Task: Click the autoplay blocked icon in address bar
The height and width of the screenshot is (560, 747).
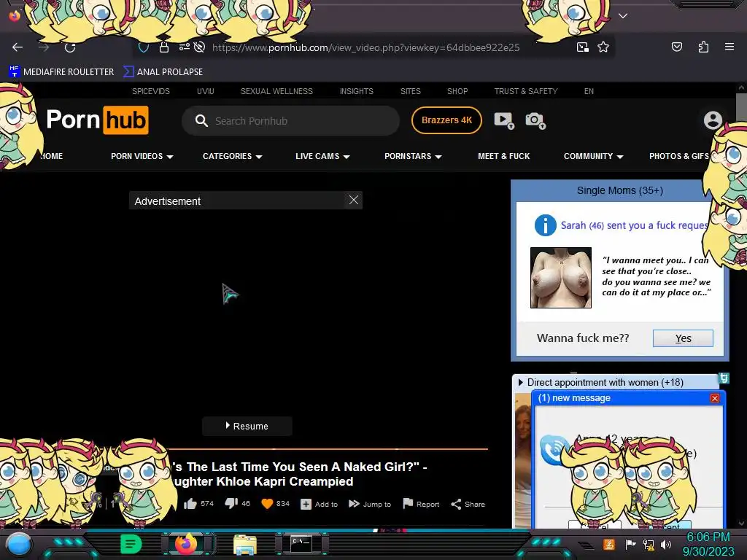Action: (x=200, y=47)
